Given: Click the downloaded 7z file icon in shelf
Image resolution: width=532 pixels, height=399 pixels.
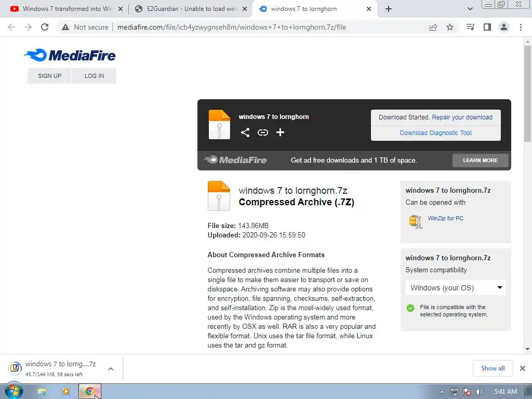Looking at the screenshot, I should coord(15,368).
